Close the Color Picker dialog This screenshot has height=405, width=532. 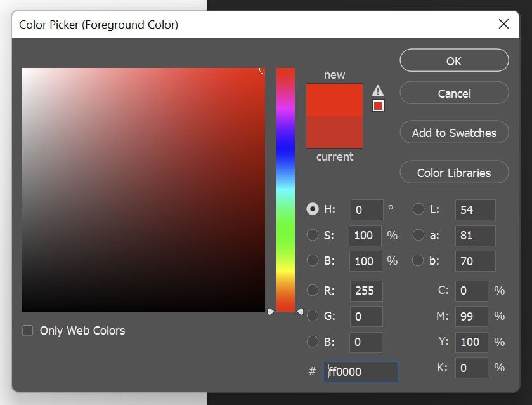pyautogui.click(x=503, y=24)
